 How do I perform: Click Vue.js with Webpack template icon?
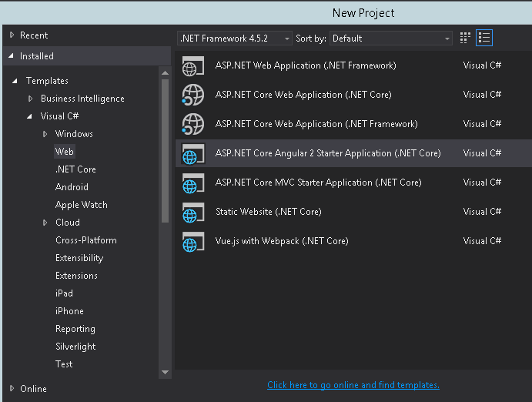click(x=193, y=242)
